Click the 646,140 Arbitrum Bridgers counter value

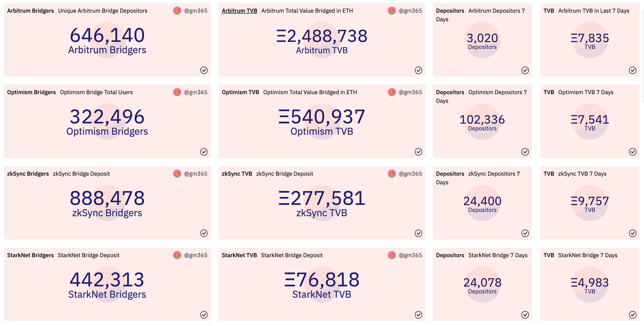pos(107,35)
